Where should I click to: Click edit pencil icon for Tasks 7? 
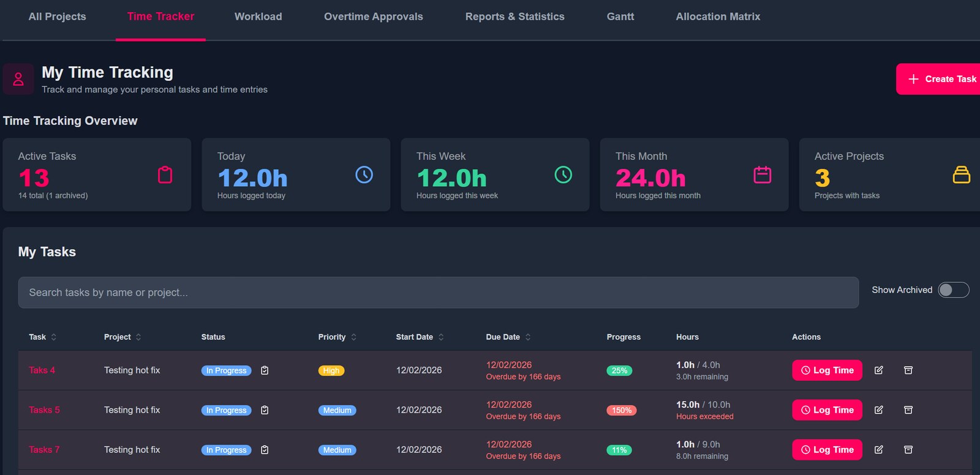click(x=878, y=450)
